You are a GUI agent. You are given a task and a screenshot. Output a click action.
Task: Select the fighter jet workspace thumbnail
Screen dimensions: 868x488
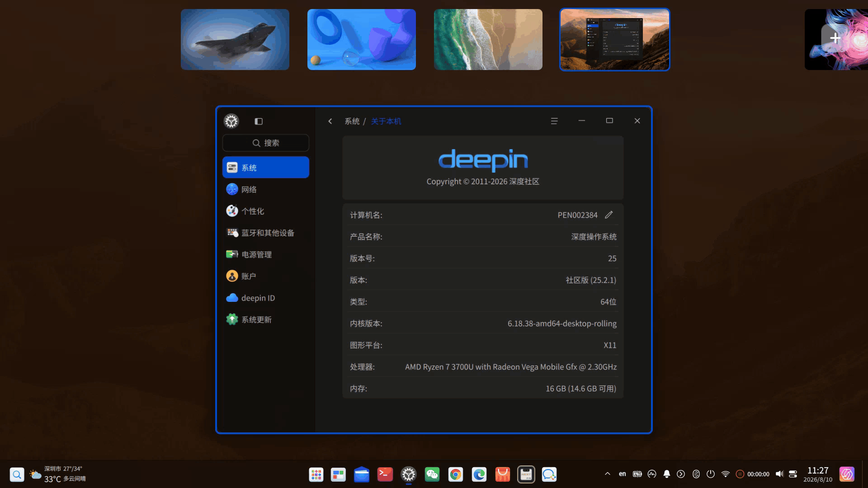tap(235, 39)
